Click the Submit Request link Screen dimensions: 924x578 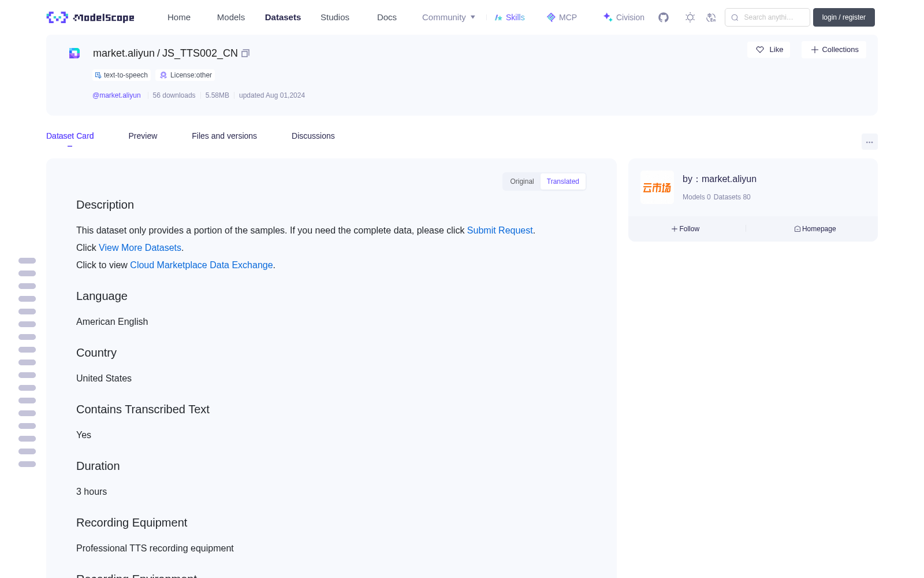[x=500, y=230]
